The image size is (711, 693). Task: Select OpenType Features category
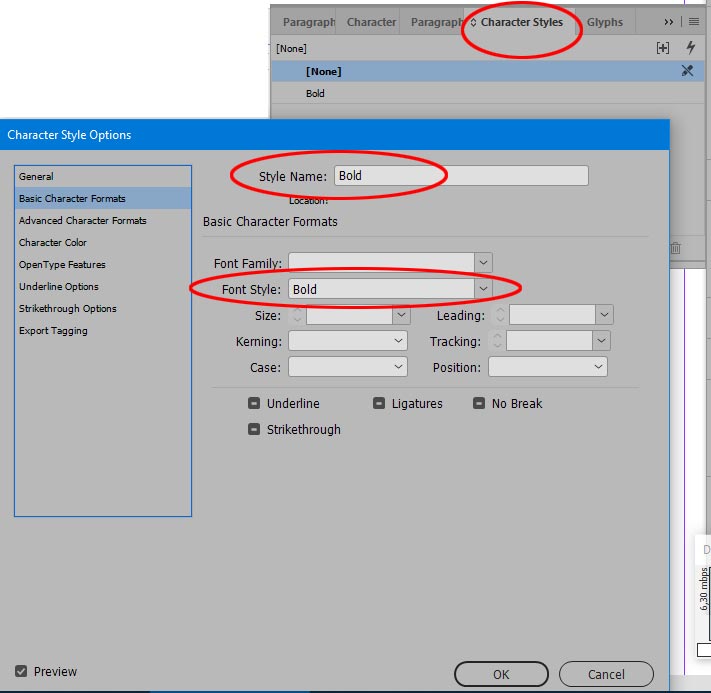pos(103,264)
